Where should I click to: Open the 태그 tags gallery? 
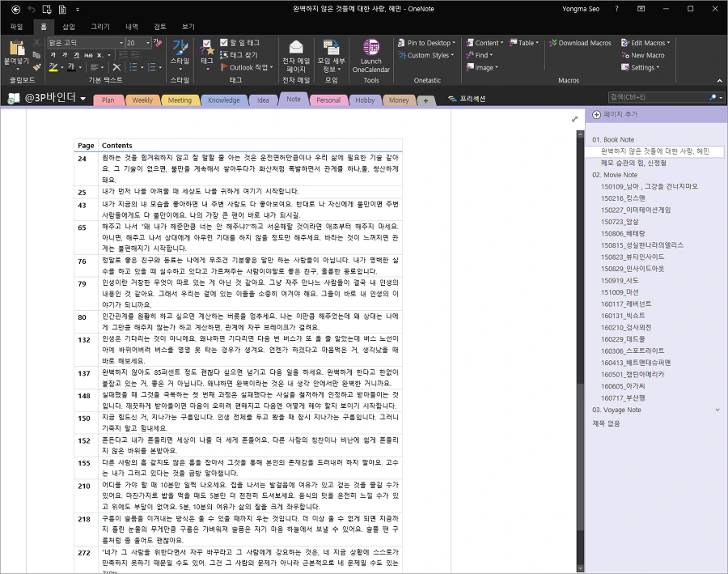click(207, 55)
